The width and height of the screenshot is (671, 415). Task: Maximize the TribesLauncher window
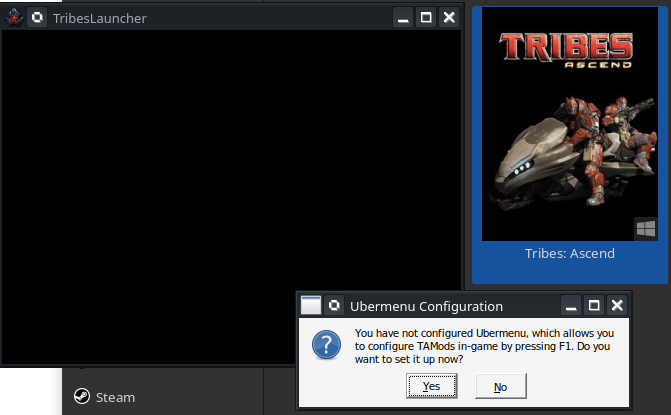[426, 18]
